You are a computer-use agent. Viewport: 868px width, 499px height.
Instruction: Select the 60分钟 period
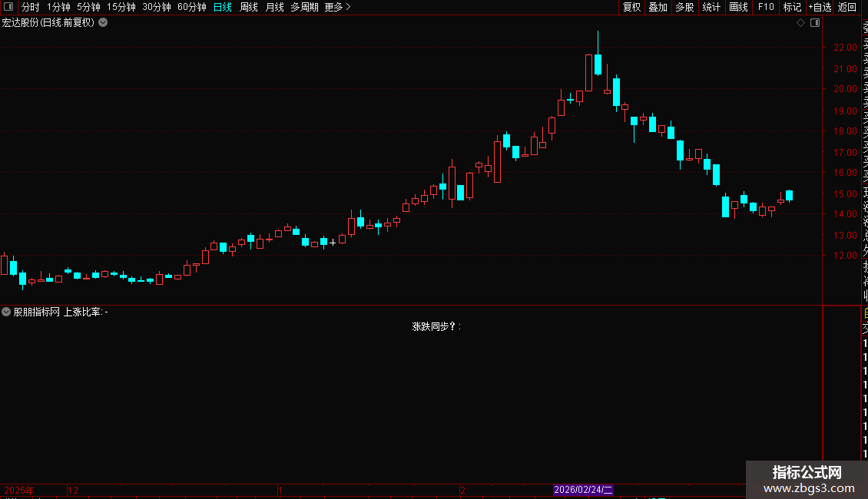pos(192,7)
